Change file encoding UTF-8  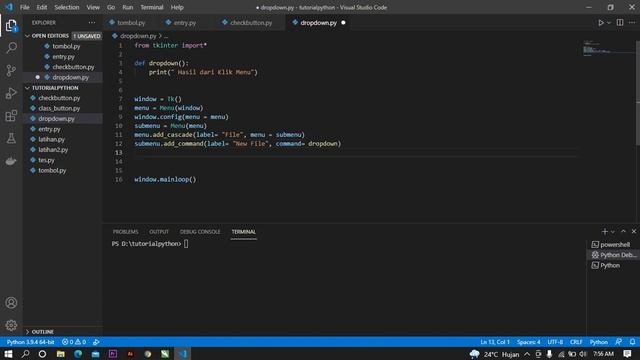click(x=555, y=342)
